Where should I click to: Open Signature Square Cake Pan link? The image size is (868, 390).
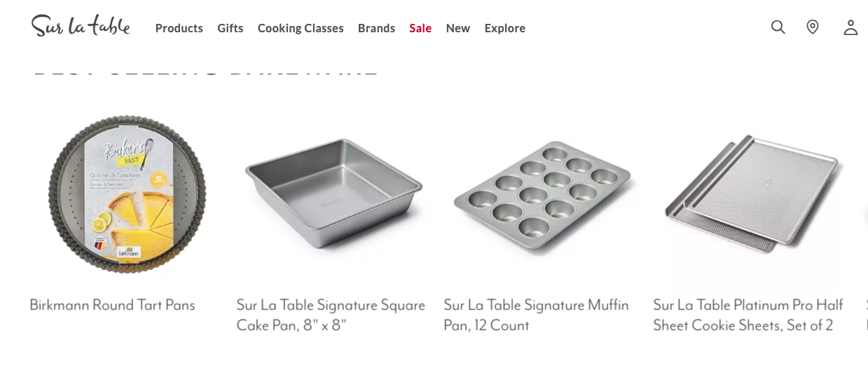click(331, 315)
